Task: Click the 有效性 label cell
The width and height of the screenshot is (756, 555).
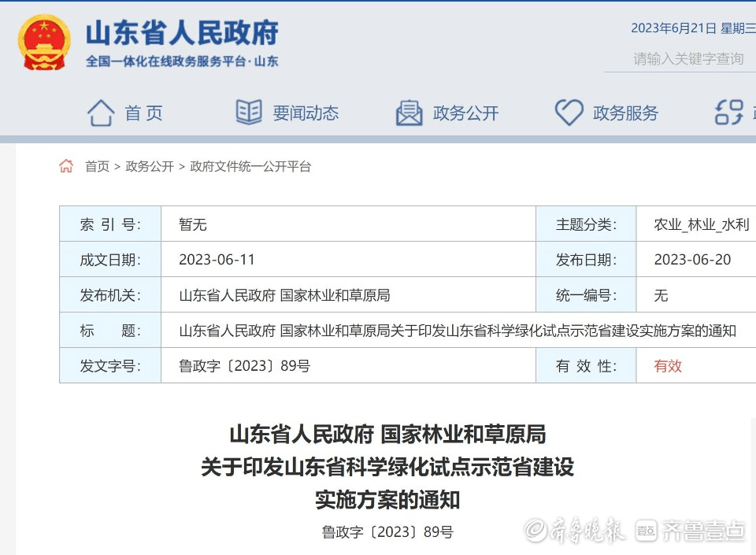Action: (586, 365)
